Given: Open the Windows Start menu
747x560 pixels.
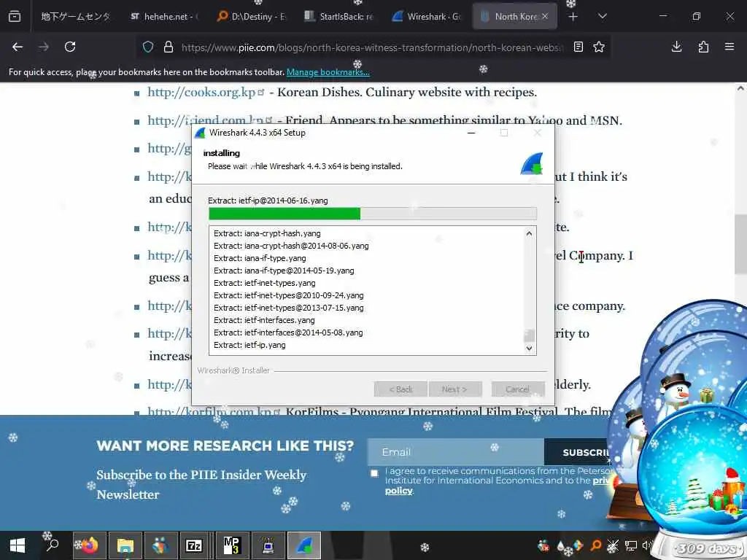Looking at the screenshot, I should point(18,545).
